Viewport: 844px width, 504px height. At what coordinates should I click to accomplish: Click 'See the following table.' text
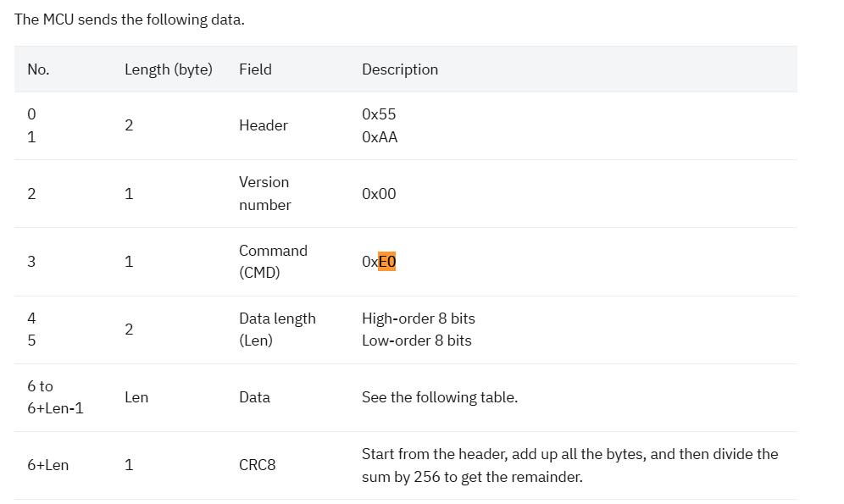tap(440, 397)
